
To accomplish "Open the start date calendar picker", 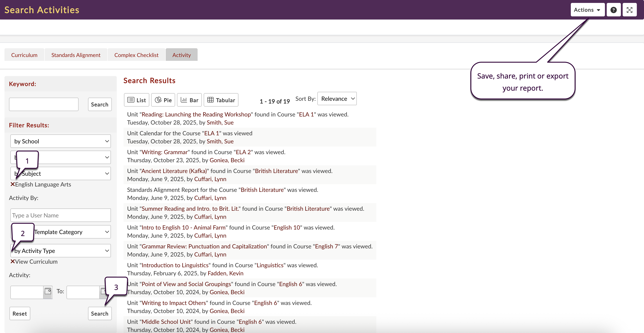I will [x=48, y=291].
